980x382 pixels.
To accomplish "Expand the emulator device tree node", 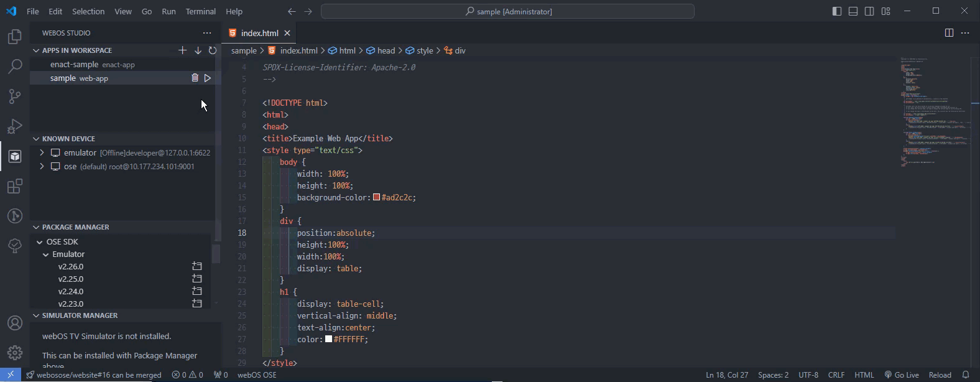I will (42, 152).
